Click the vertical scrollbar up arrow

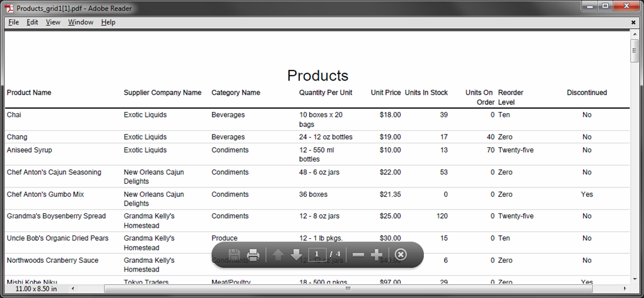coord(634,35)
